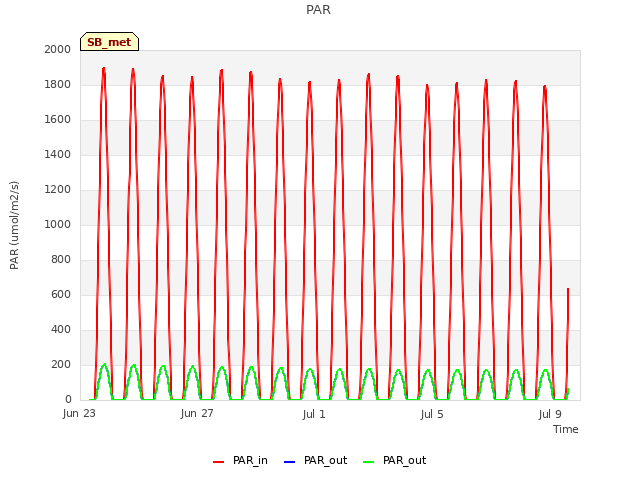The width and height of the screenshot is (640, 480).
Task: Click the 400 y-axis tick label
Action: click(x=61, y=329)
